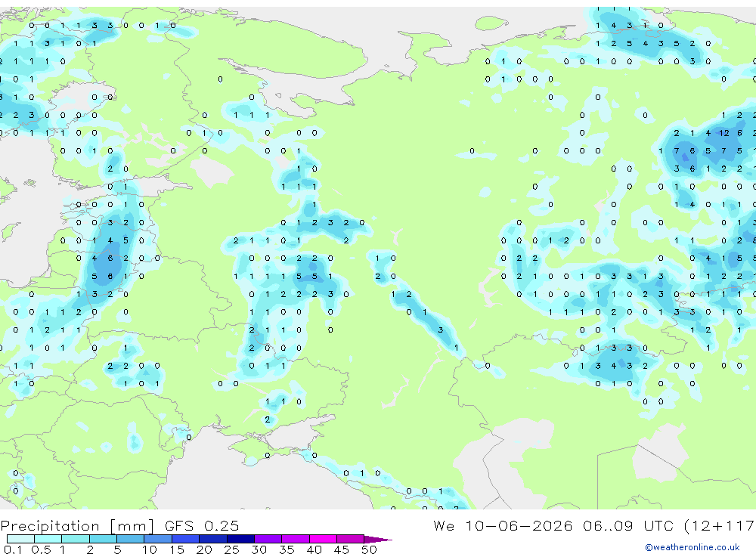Click the legend scale label '20'

(x=204, y=549)
